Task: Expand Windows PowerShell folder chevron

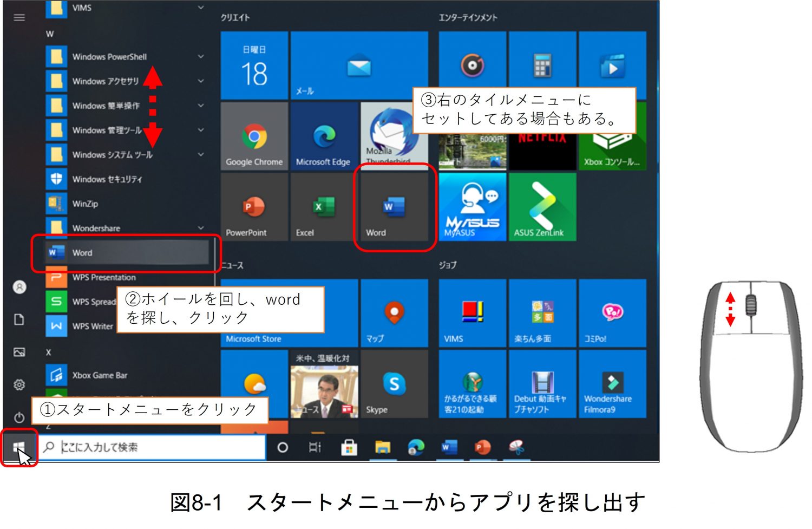Action: pyautogui.click(x=201, y=56)
